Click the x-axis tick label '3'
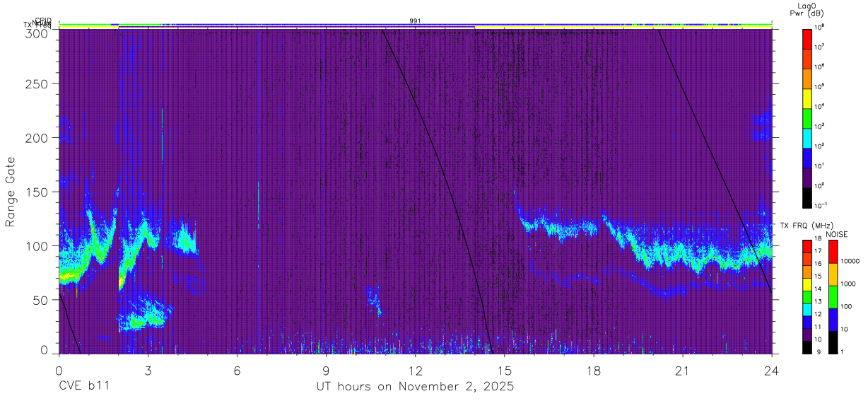Screen dimensions: 868x401 (148, 371)
